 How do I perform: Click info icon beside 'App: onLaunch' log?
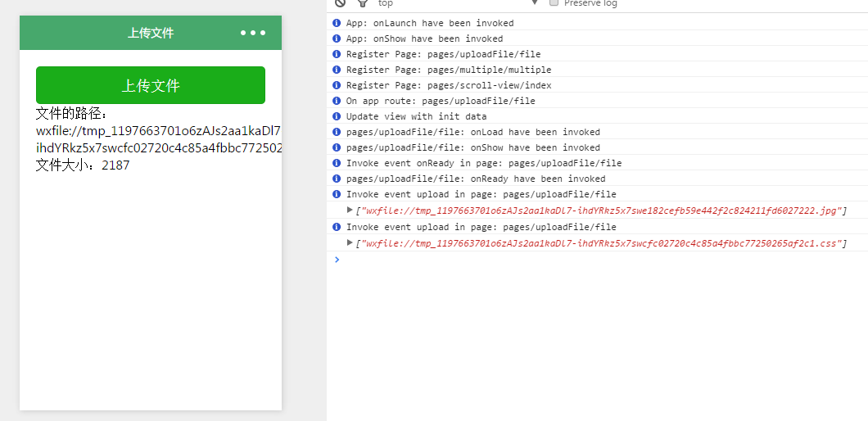(336, 23)
